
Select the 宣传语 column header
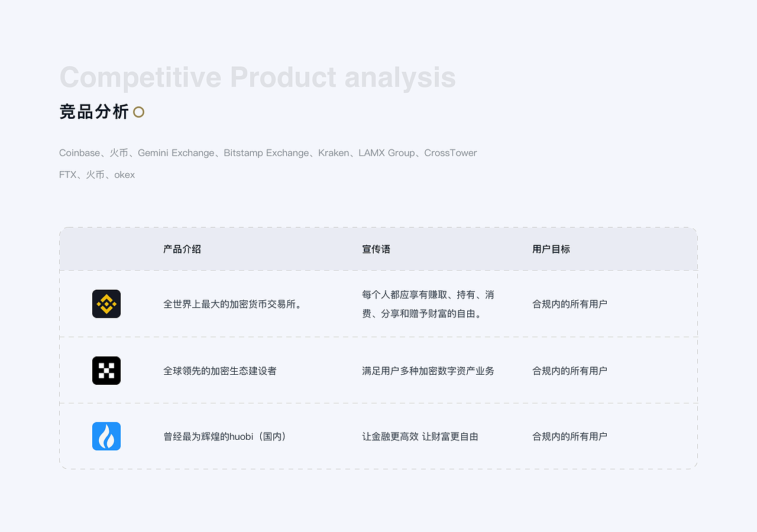(x=376, y=249)
